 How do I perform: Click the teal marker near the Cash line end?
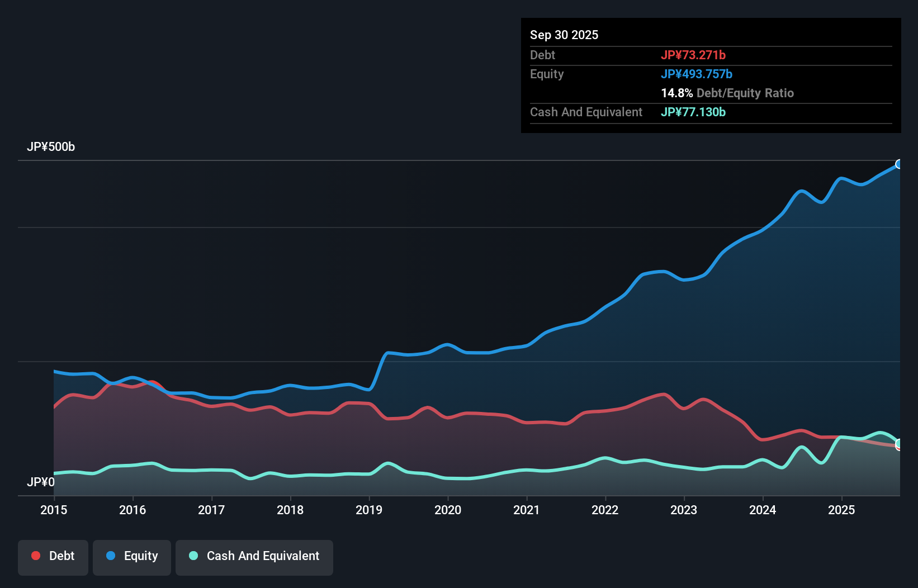(898, 443)
